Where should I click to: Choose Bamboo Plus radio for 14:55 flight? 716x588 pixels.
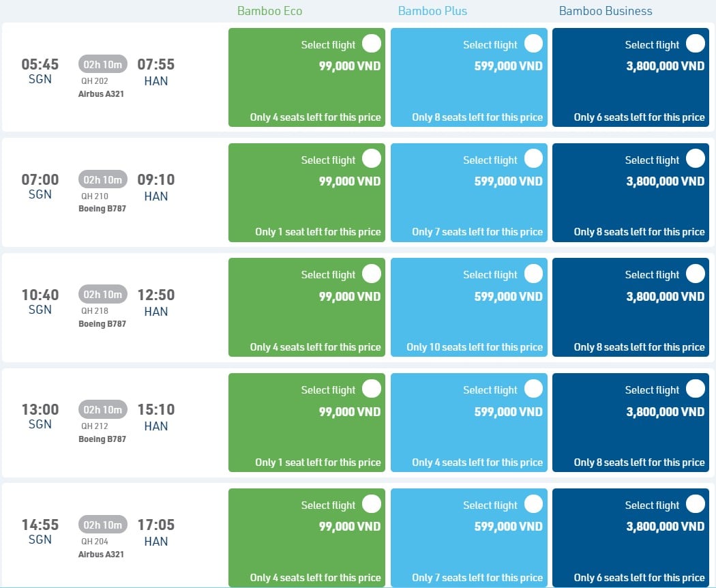[533, 504]
